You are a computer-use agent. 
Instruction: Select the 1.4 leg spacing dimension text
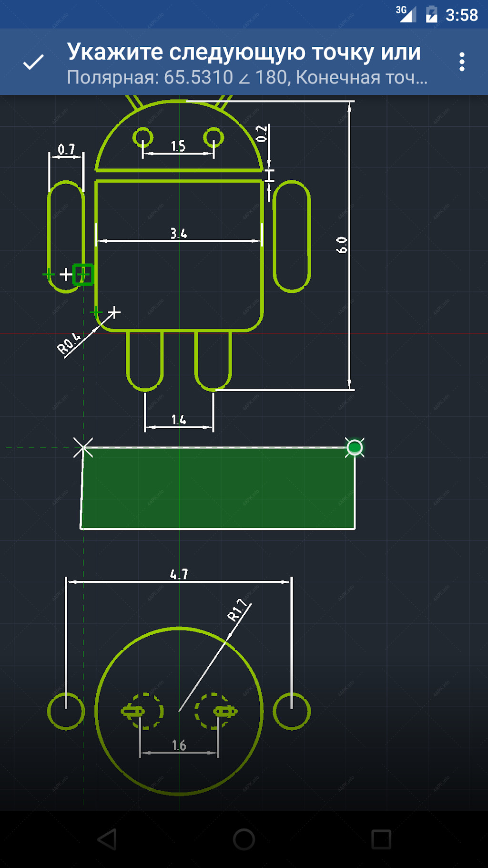pos(179,420)
